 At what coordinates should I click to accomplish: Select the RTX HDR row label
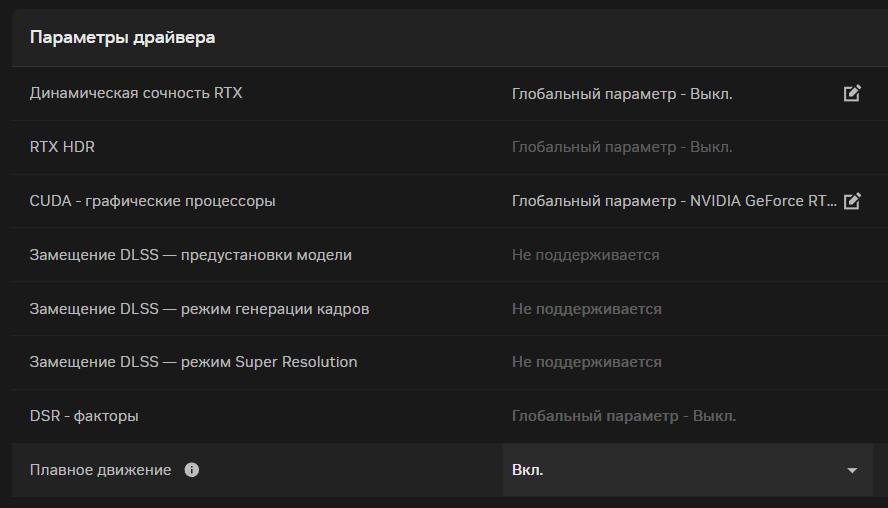click(x=62, y=147)
